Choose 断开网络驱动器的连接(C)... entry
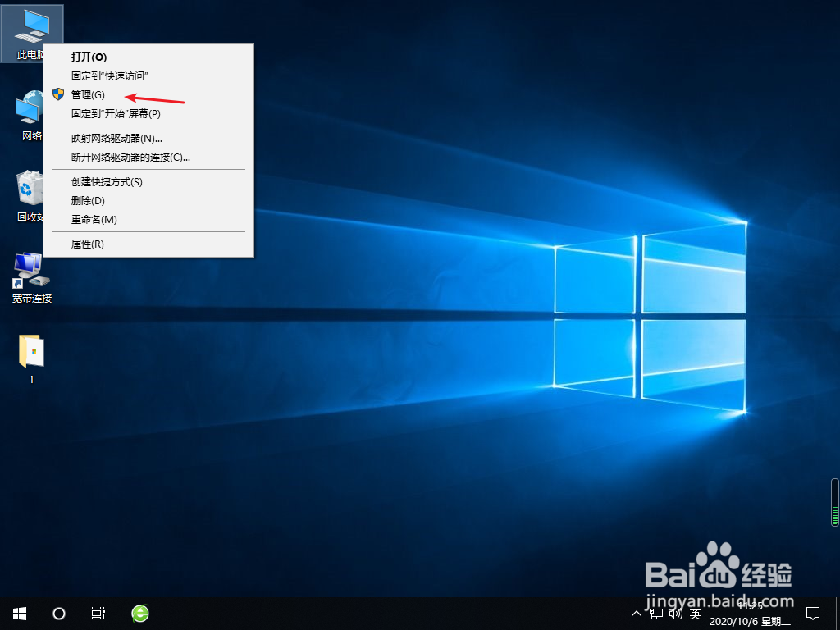 click(x=148, y=157)
